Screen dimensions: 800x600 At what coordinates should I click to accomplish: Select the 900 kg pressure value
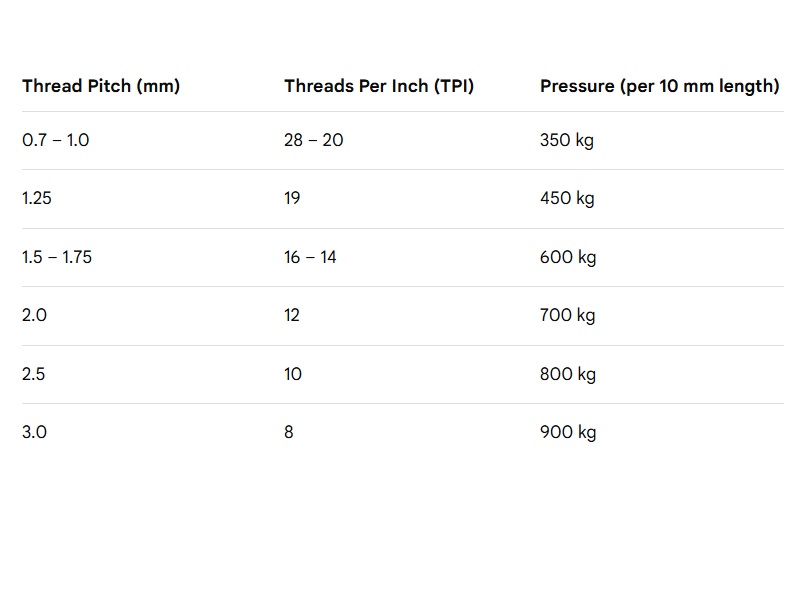[x=568, y=432]
